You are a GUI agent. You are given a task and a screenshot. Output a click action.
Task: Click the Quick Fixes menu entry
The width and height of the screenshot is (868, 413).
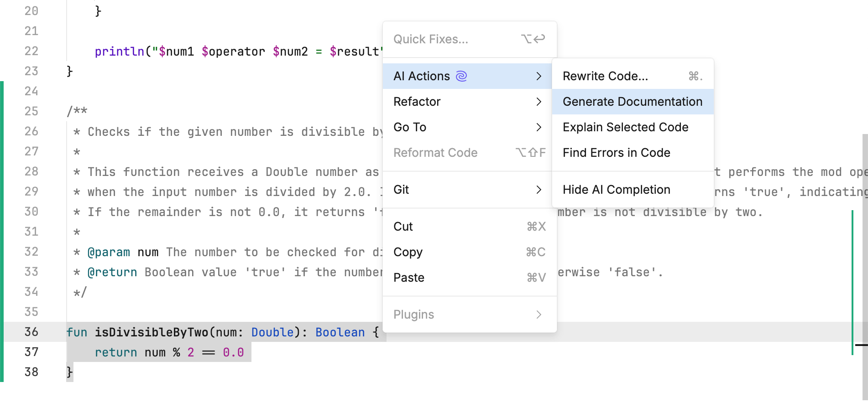pyautogui.click(x=430, y=39)
